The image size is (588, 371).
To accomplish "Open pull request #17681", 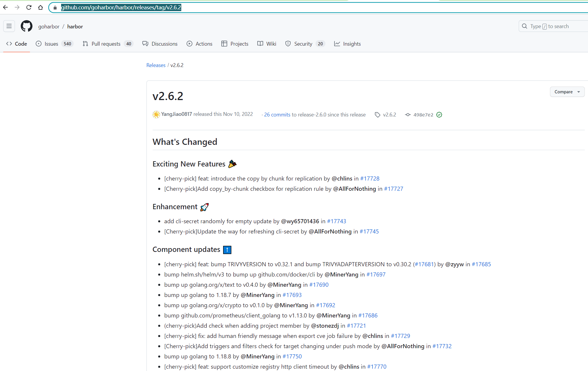I will 424,264.
